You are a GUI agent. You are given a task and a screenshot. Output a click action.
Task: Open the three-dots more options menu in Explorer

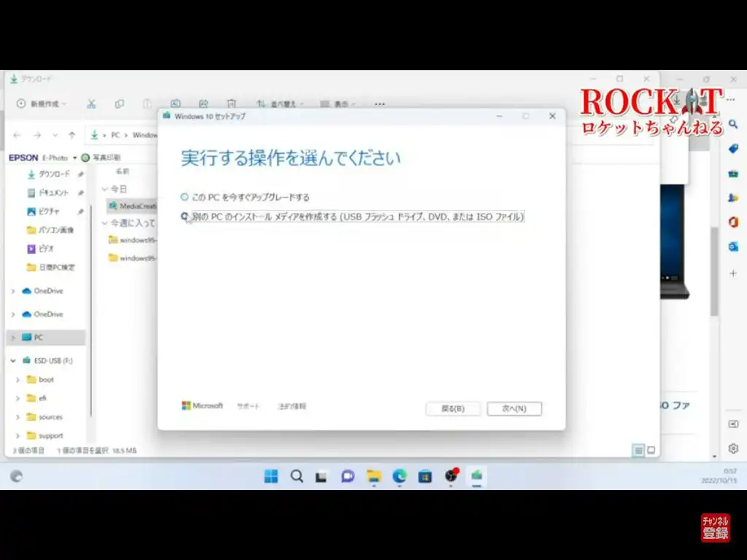click(379, 104)
